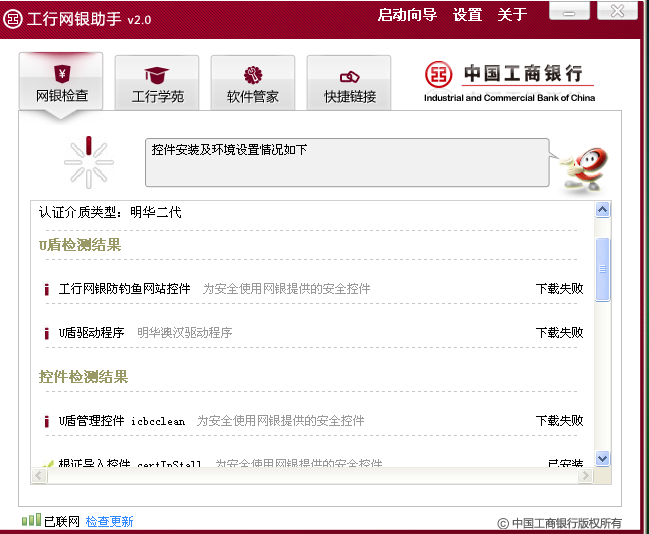This screenshot has width=649, height=534.
Task: Switch to the 工行学苑 tab
Action: [157, 82]
